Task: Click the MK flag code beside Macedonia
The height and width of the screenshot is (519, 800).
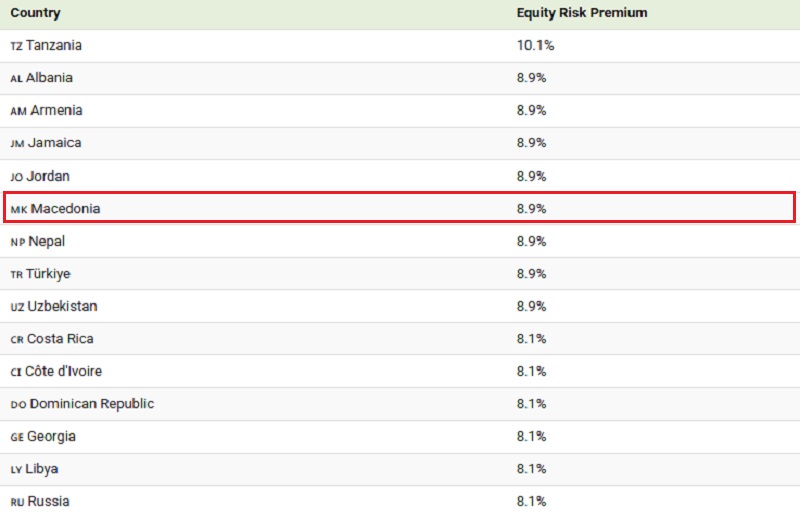Action: pyautogui.click(x=19, y=209)
